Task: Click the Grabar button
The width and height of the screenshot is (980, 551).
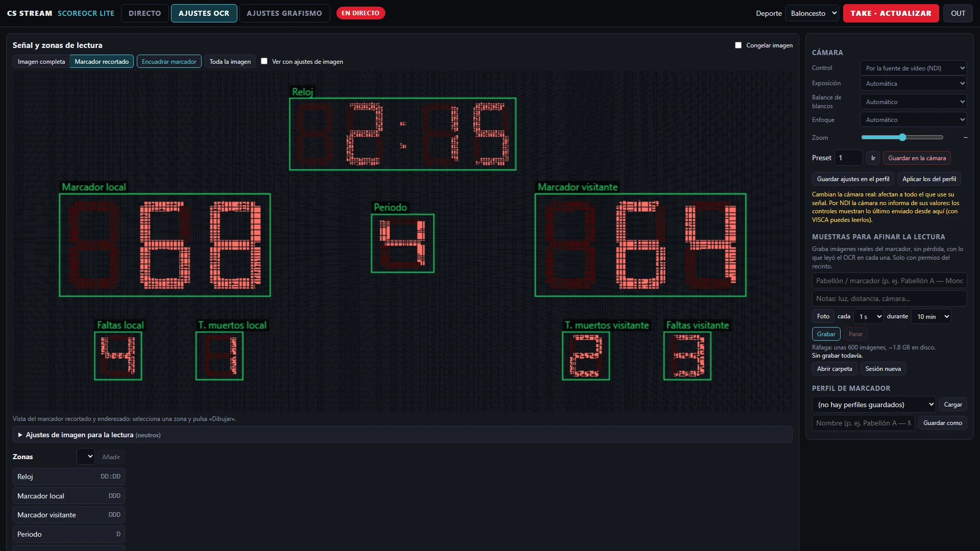Action: pyautogui.click(x=826, y=334)
